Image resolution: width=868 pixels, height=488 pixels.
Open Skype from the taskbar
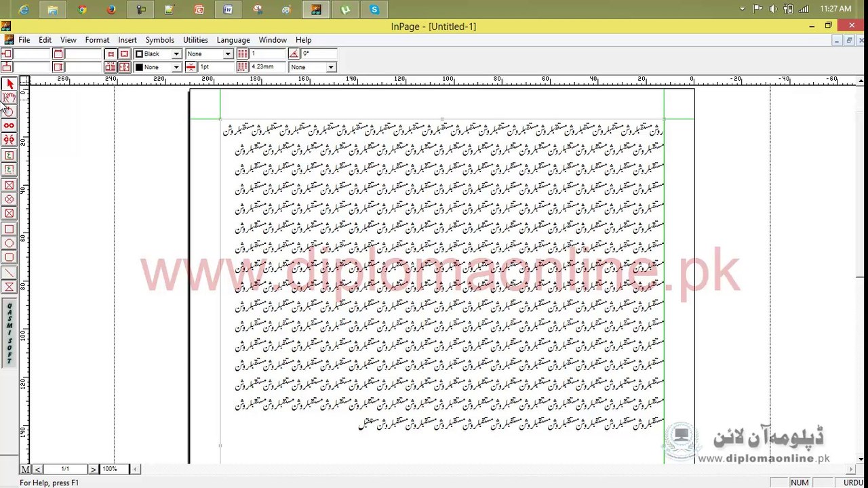click(374, 9)
